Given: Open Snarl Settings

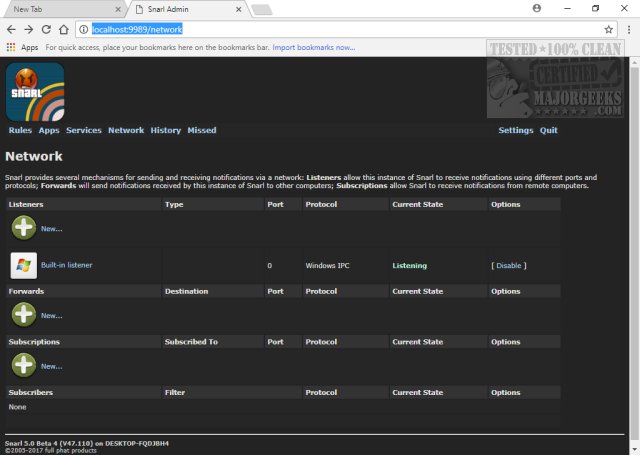Looking at the screenshot, I should 516,130.
